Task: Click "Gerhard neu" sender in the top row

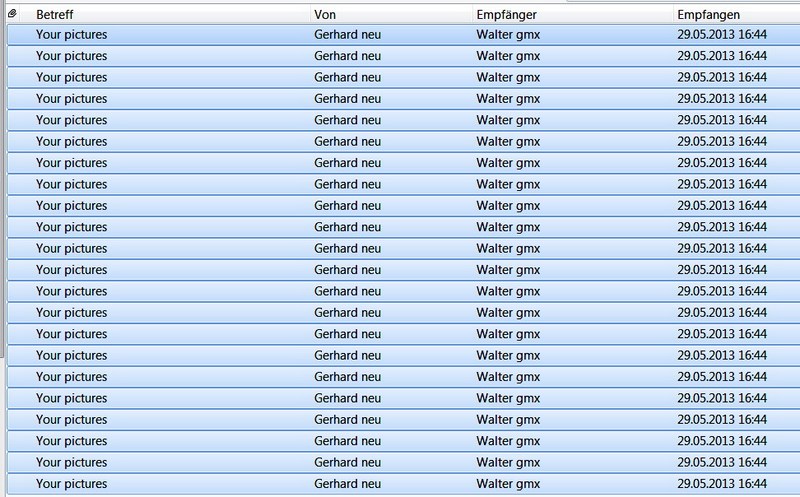Action: coord(347,34)
